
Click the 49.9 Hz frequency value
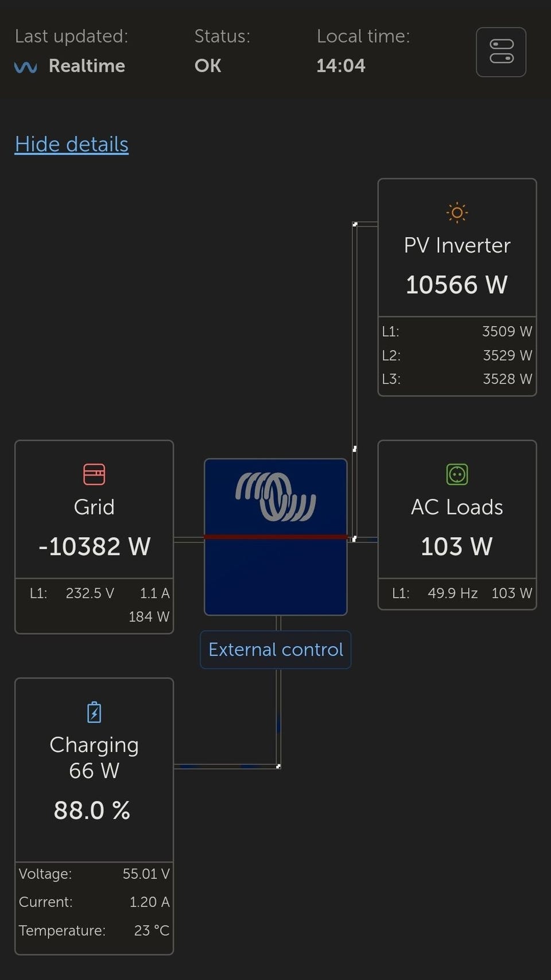453,593
